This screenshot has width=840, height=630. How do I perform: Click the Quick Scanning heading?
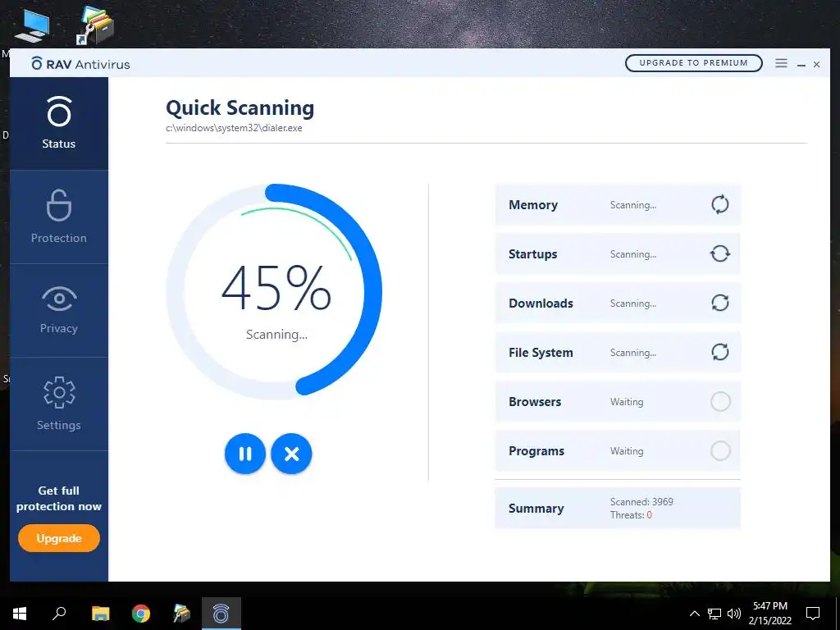240,107
